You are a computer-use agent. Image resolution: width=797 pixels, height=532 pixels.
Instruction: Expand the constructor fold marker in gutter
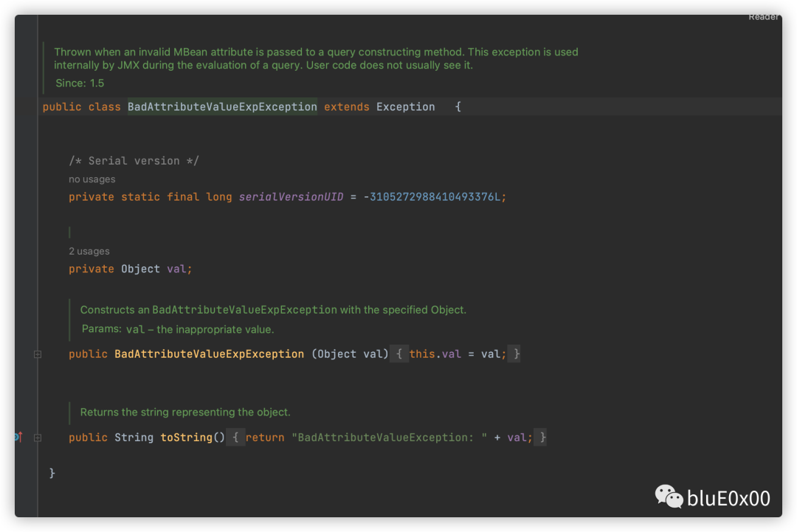click(38, 354)
